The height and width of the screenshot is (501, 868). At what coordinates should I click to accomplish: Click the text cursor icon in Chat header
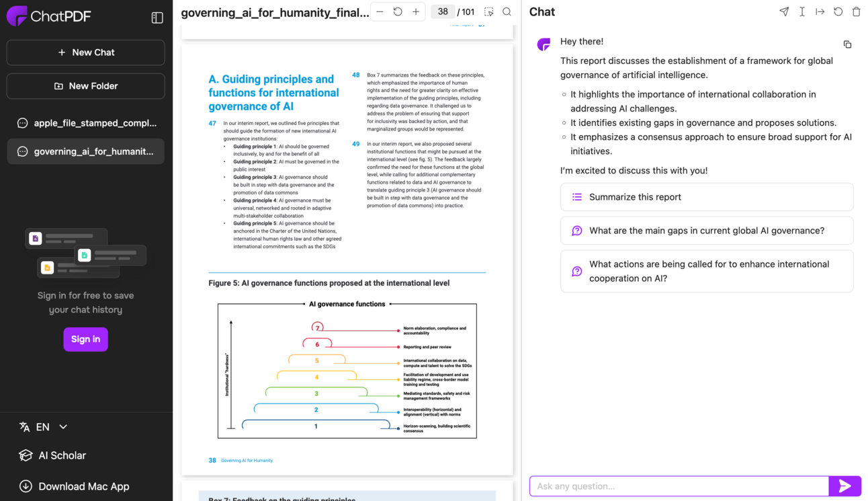point(802,11)
